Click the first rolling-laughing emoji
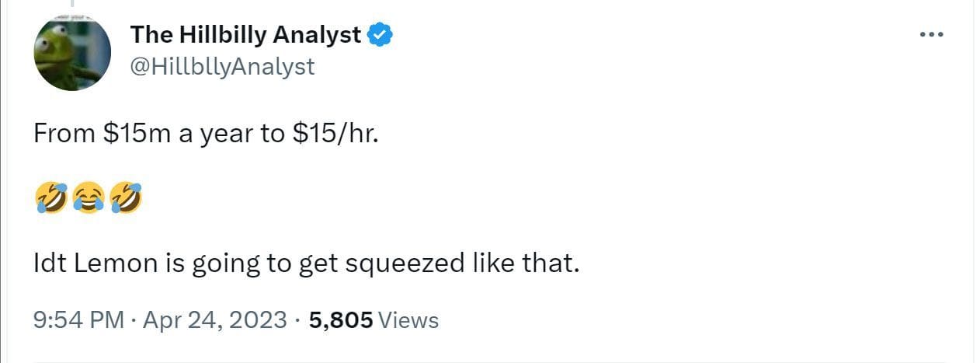 pos(50,199)
